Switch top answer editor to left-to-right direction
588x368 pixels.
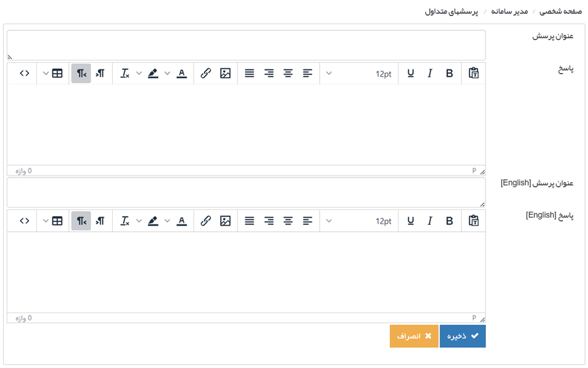100,74
